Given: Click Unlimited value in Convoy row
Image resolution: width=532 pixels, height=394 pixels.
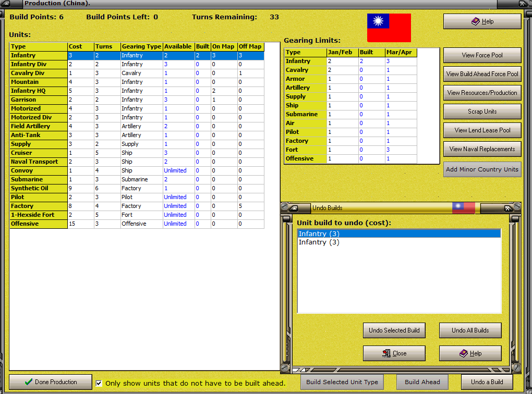Looking at the screenshot, I should tap(175, 170).
